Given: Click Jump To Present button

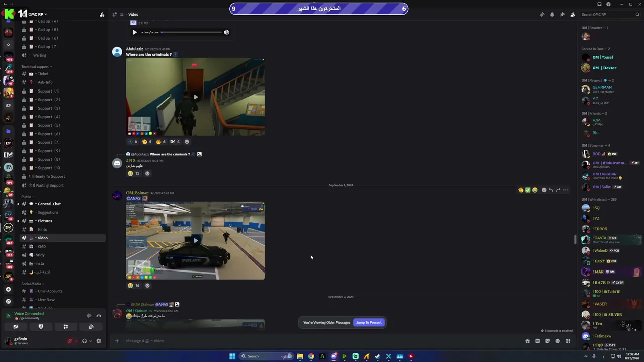Looking at the screenshot, I should point(369,322).
